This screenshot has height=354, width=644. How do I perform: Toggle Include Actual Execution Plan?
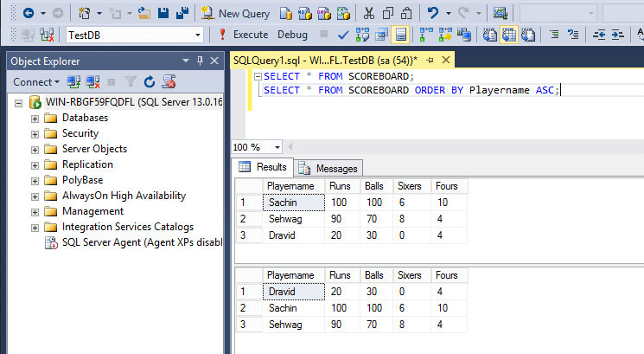[426, 35]
